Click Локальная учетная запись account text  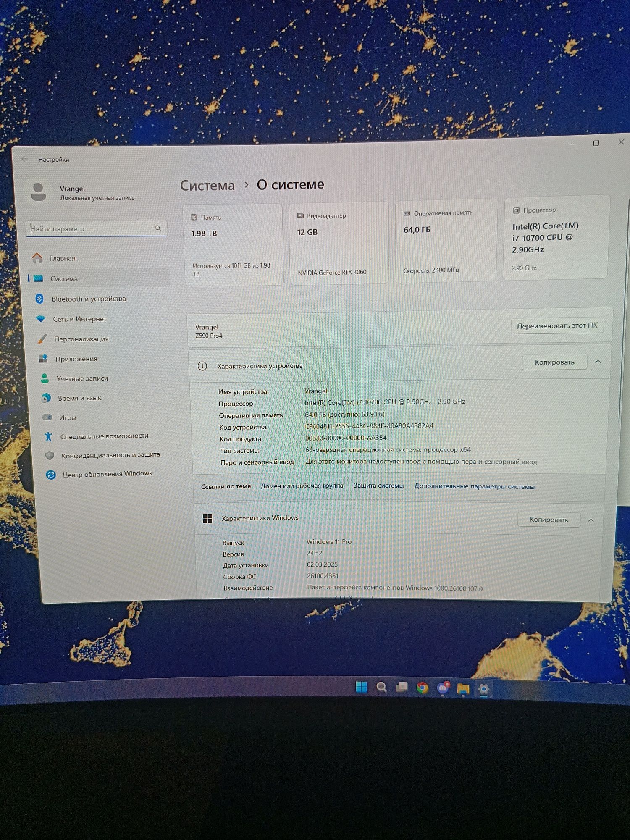pyautogui.click(x=97, y=198)
